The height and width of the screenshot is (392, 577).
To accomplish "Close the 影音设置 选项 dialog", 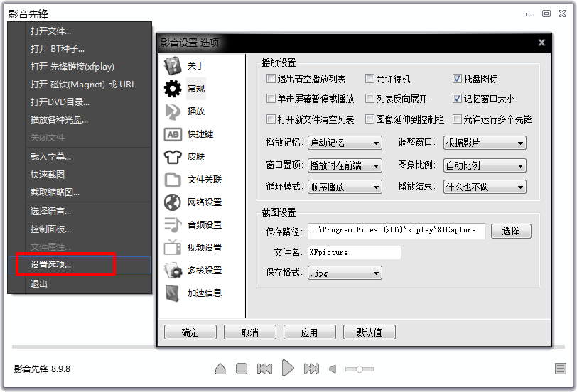I will (541, 43).
